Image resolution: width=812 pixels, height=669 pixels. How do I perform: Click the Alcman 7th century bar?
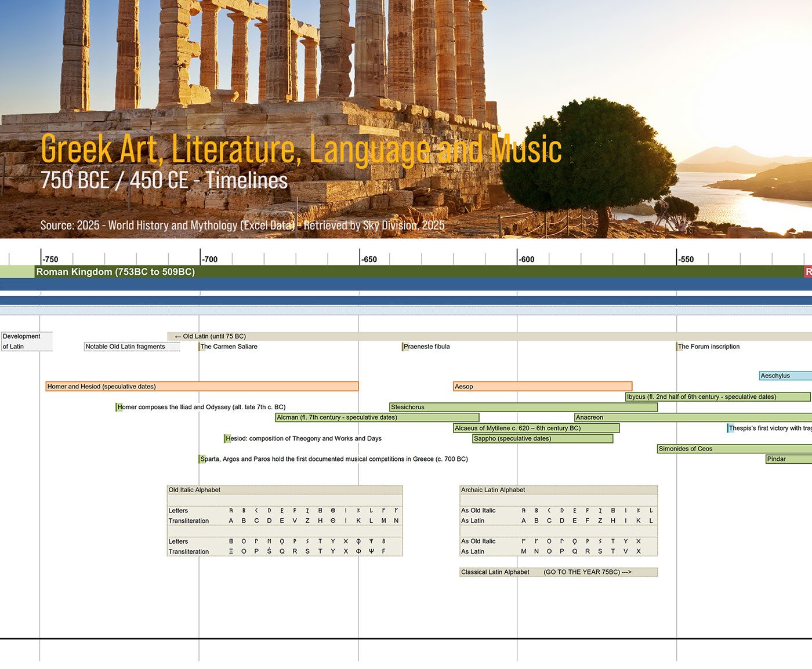(x=377, y=417)
